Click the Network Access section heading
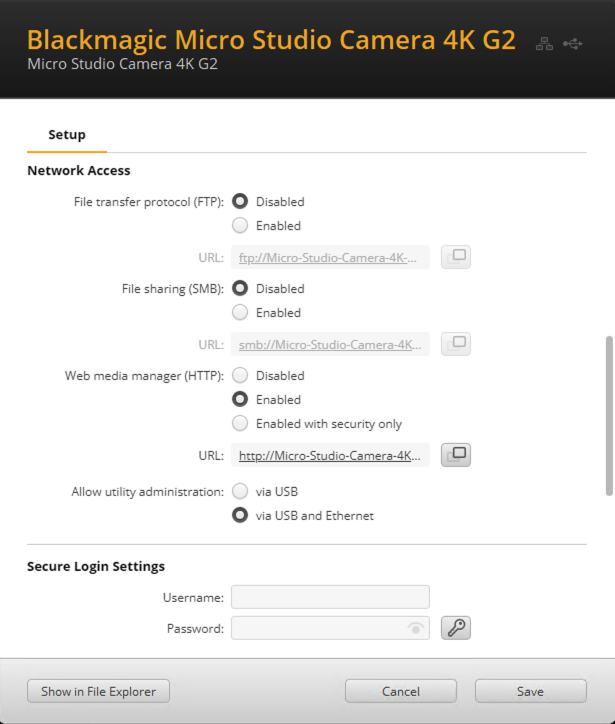Viewport: 615px width, 724px height. click(x=79, y=170)
